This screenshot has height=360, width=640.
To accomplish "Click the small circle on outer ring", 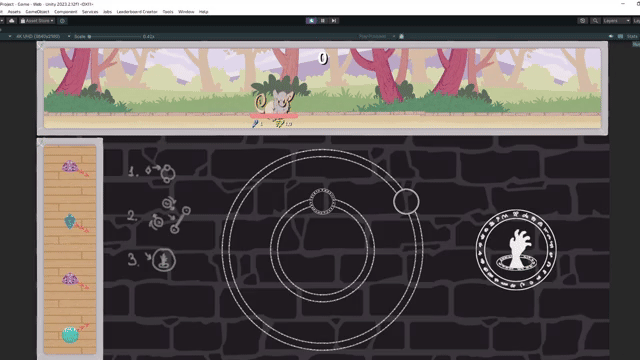I will [x=406, y=202].
